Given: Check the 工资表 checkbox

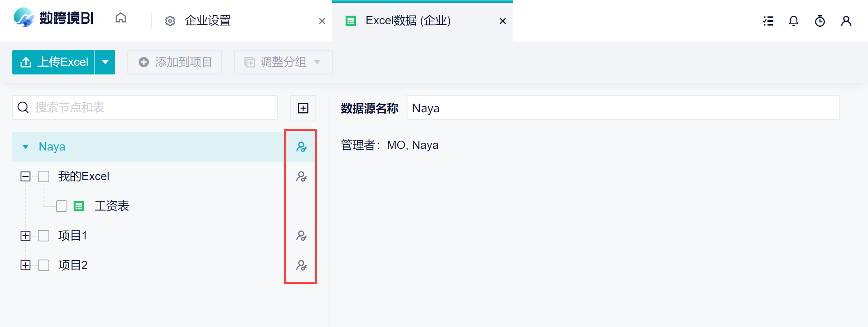Looking at the screenshot, I should coord(62,206).
